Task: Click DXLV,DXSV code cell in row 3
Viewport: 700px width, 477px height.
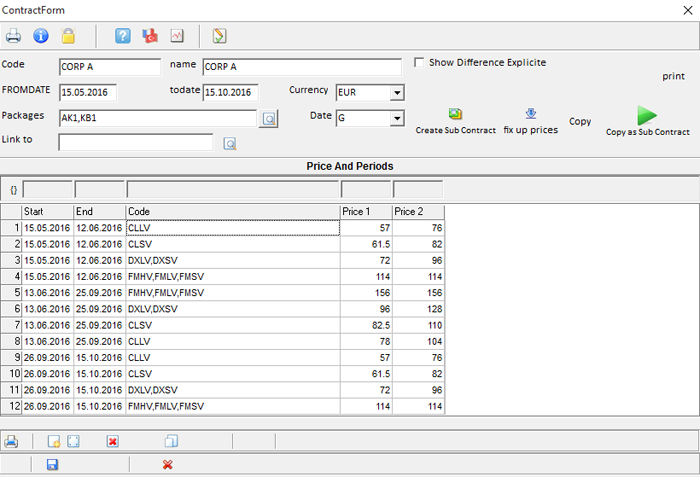Action: (x=233, y=260)
